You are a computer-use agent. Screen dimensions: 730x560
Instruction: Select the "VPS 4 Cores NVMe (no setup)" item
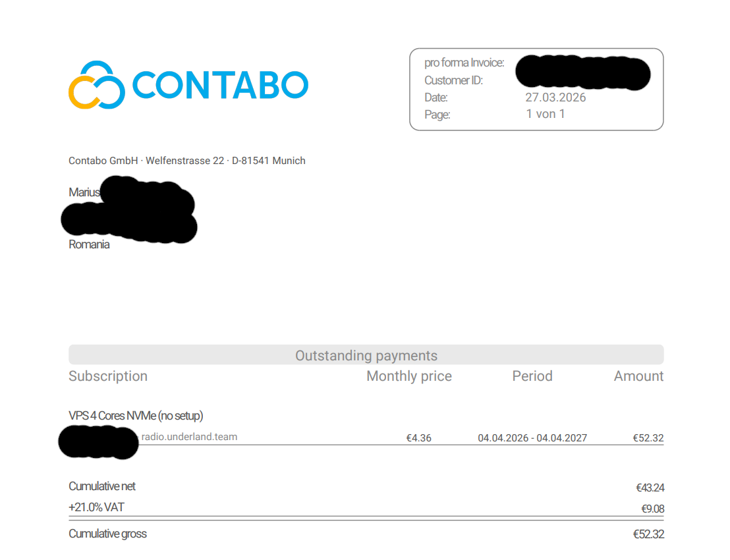click(x=136, y=416)
